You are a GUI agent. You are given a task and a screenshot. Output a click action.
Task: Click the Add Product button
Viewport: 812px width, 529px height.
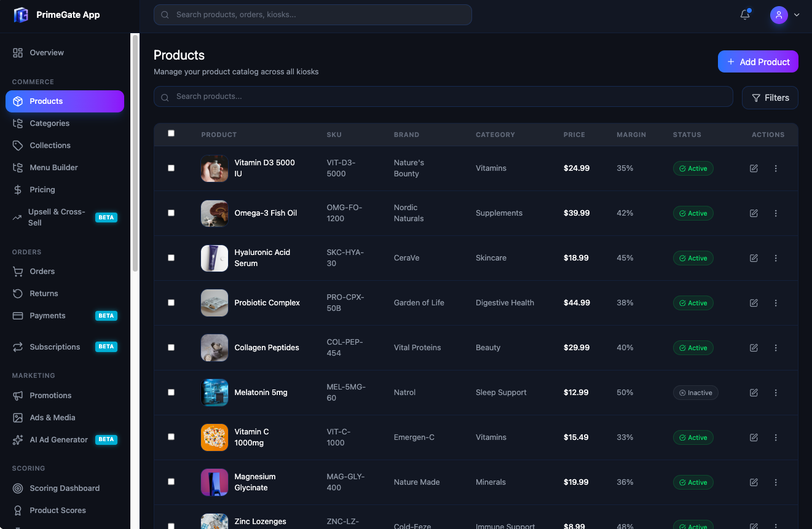point(758,61)
